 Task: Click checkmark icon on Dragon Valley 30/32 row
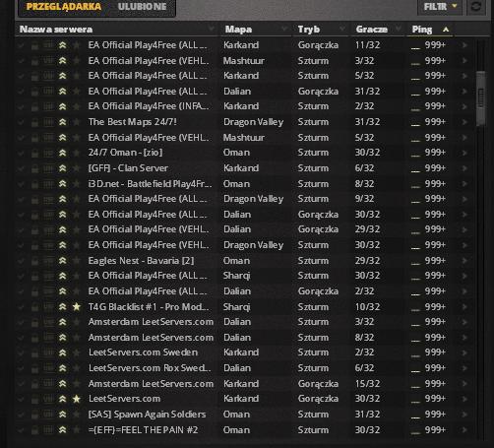coord(21,245)
